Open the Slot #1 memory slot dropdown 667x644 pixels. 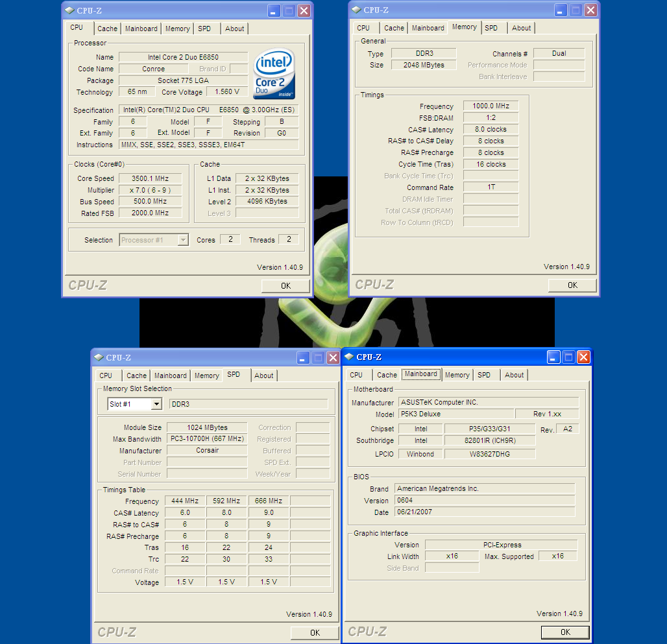click(156, 404)
